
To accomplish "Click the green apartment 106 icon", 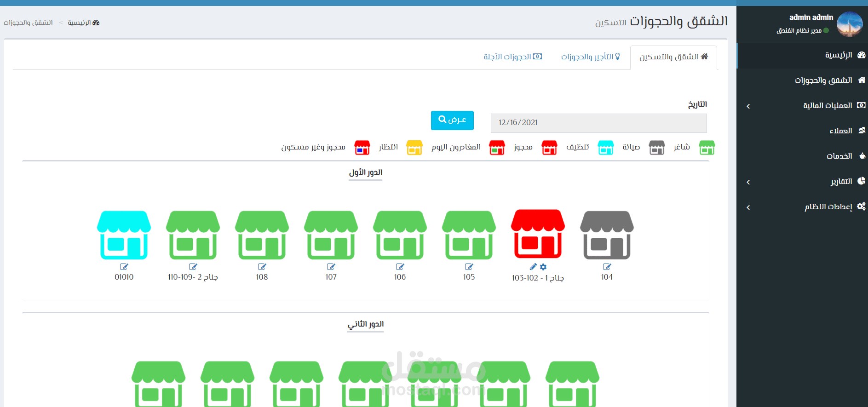I will (x=400, y=235).
